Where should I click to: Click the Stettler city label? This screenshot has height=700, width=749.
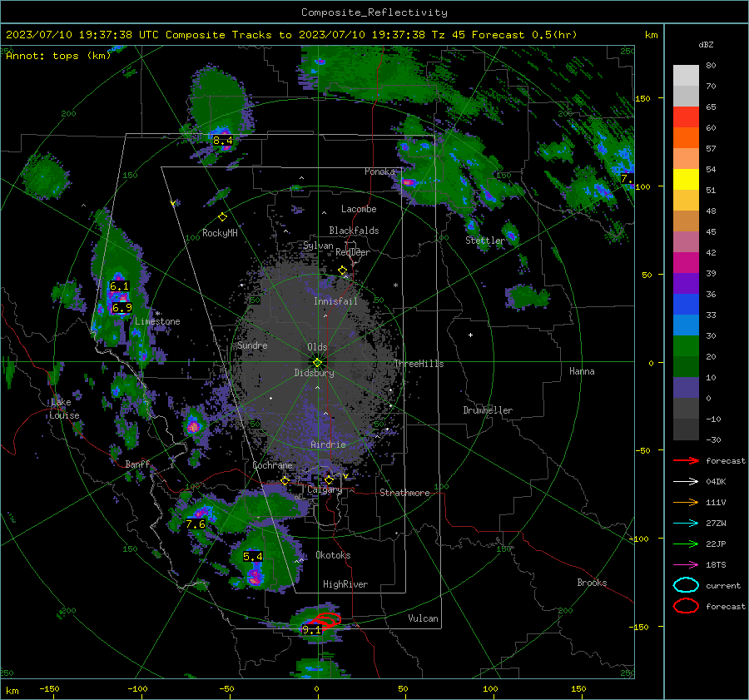point(485,241)
